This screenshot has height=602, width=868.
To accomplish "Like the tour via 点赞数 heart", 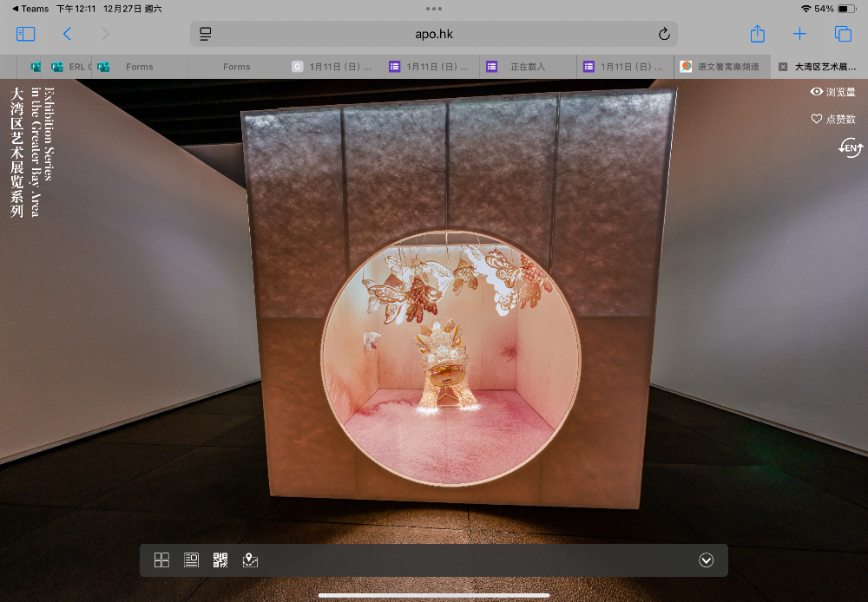I will (833, 119).
